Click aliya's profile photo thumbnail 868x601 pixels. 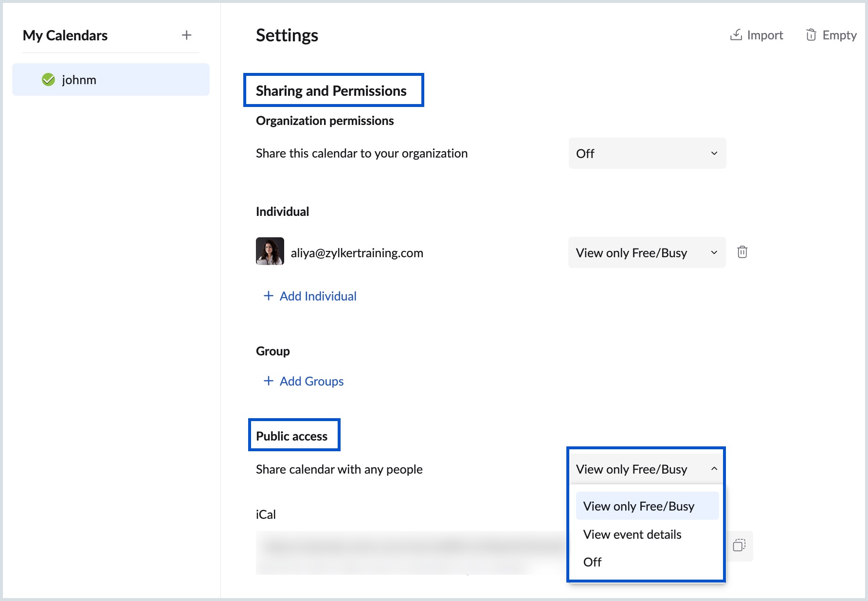[x=270, y=251]
